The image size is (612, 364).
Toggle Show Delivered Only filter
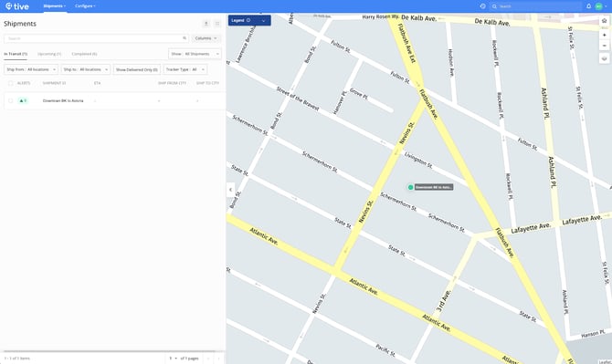137,69
